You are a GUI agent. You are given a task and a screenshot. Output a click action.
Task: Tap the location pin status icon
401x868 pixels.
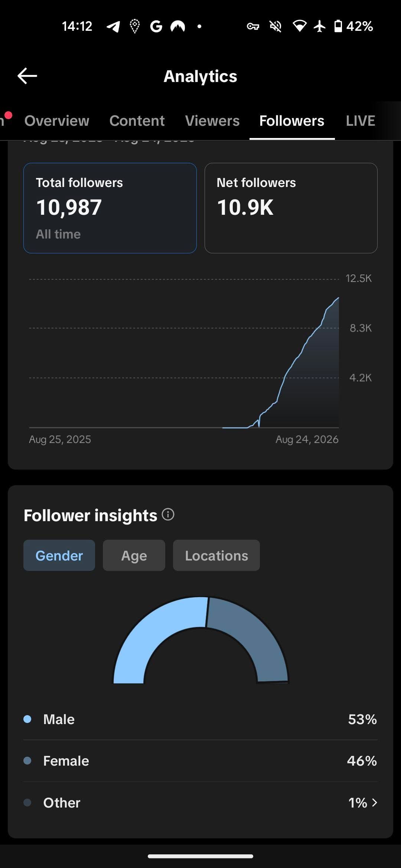(x=135, y=26)
